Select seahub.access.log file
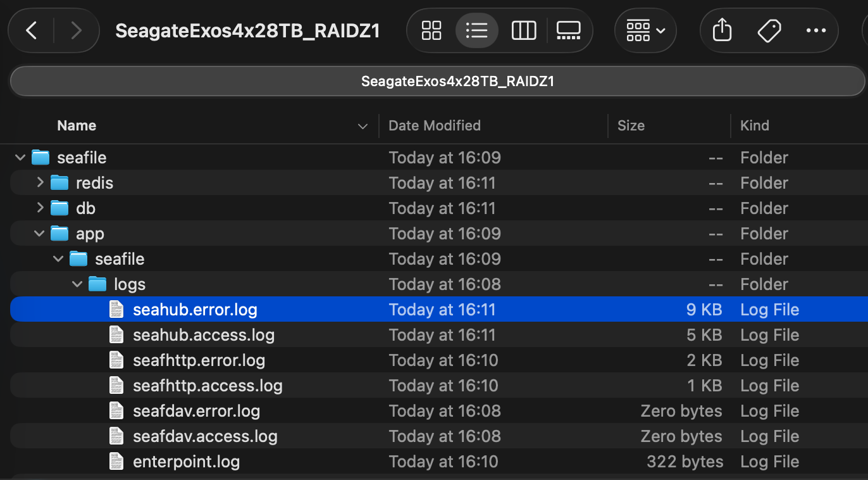This screenshot has height=480, width=868. click(x=203, y=335)
